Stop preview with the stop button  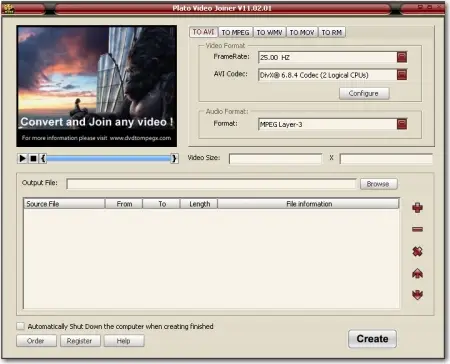33,158
